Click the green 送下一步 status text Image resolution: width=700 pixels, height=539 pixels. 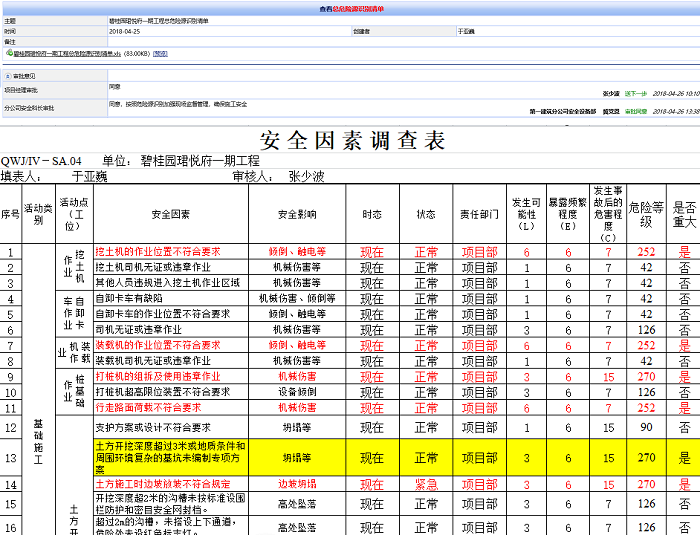(x=636, y=94)
